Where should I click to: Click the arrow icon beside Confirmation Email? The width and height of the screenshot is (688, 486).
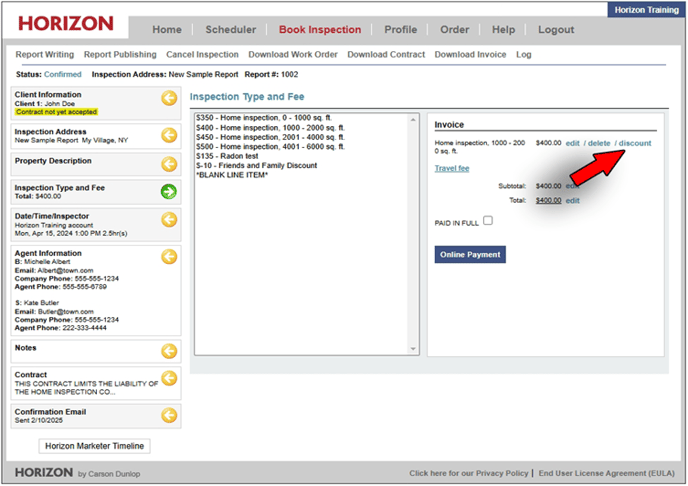(169, 415)
